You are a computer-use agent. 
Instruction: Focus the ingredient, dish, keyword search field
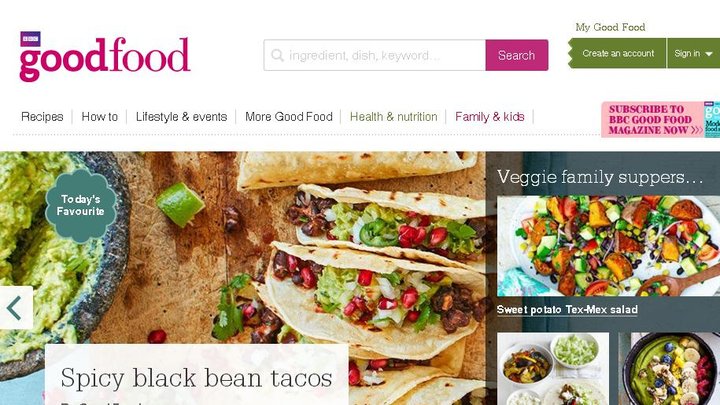click(x=375, y=55)
